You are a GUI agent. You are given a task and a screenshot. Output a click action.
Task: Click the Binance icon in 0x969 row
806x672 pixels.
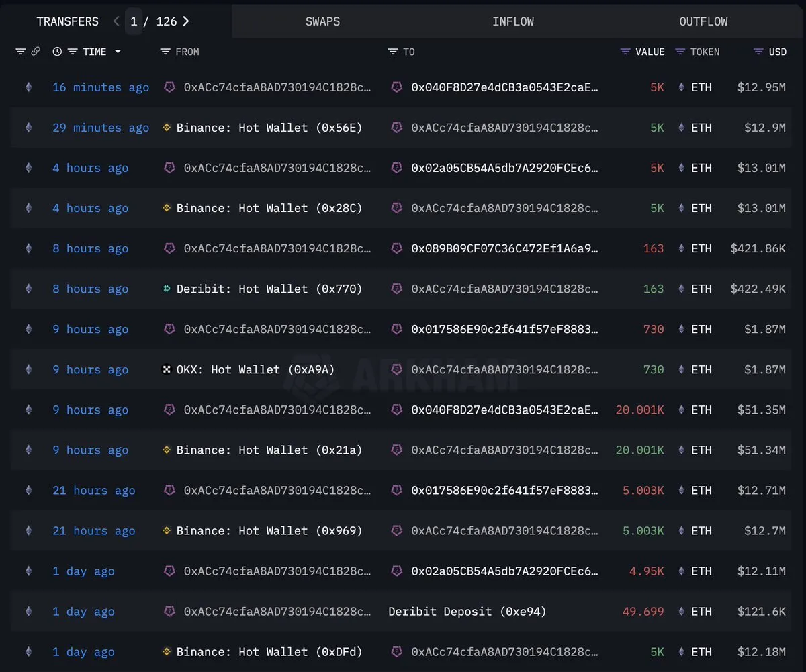167,530
